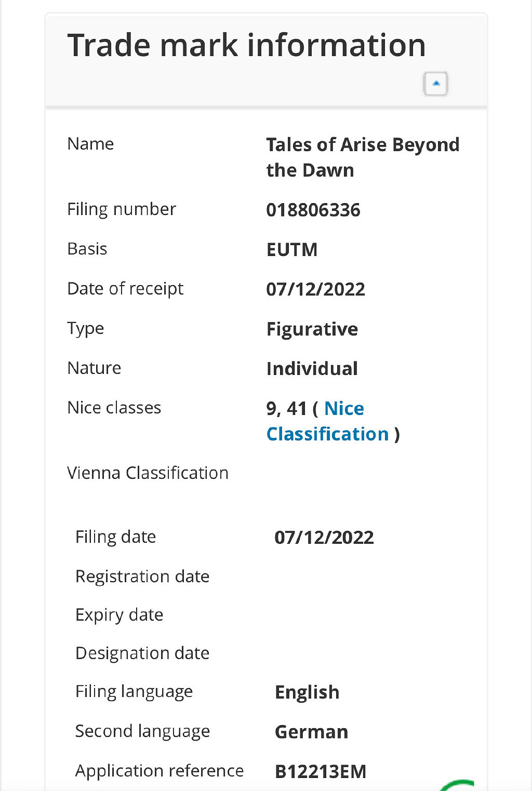
Task: Select the Filing date value
Action: coord(324,538)
